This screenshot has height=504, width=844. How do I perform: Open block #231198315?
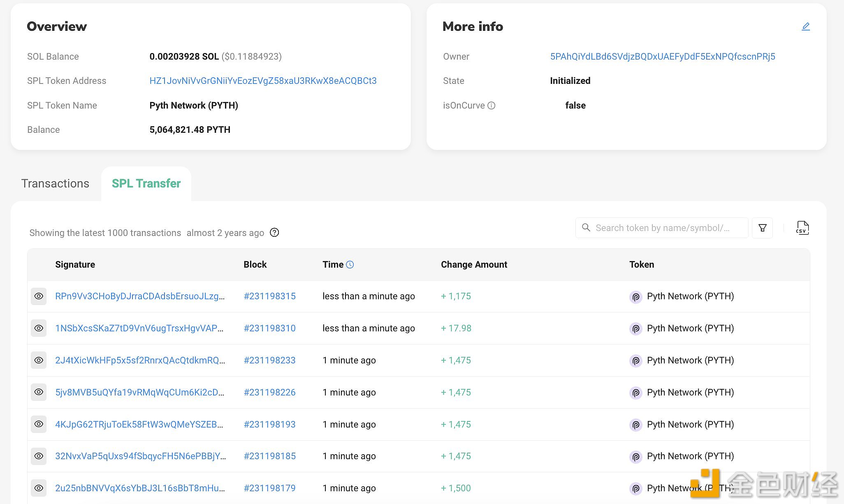pyautogui.click(x=270, y=296)
